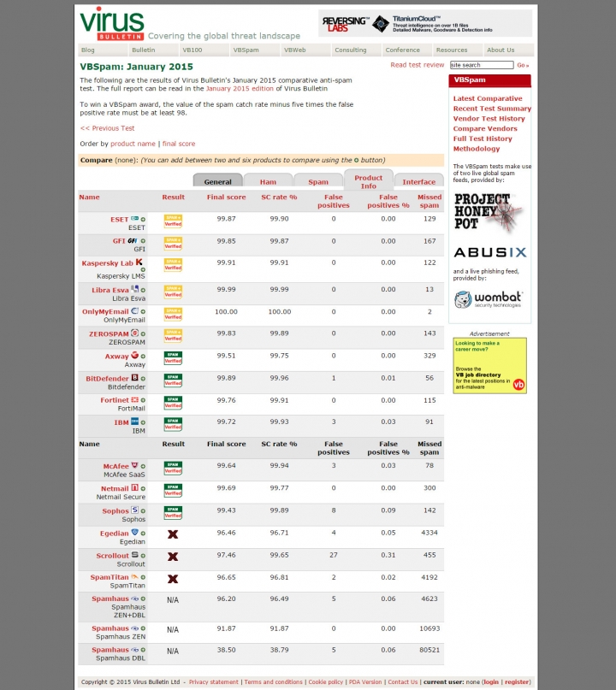The image size is (616, 690).
Task: Open the January 2015 edition link
Action: pyautogui.click(x=240, y=88)
